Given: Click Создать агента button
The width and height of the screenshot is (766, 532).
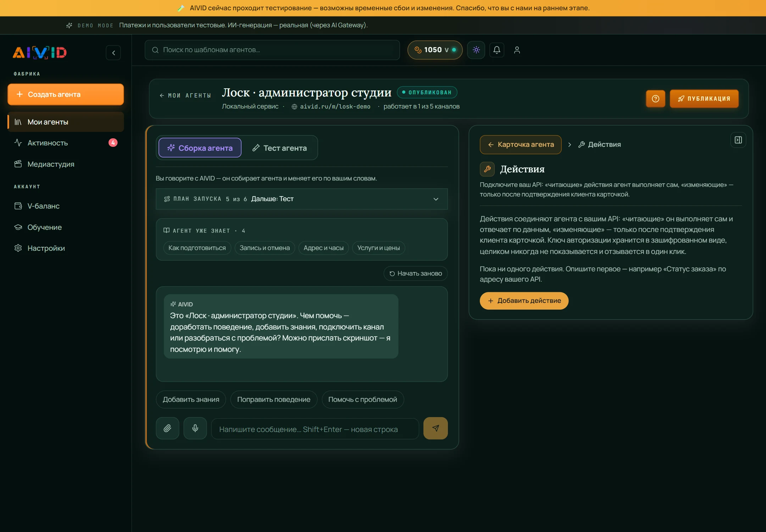Looking at the screenshot, I should click(66, 94).
